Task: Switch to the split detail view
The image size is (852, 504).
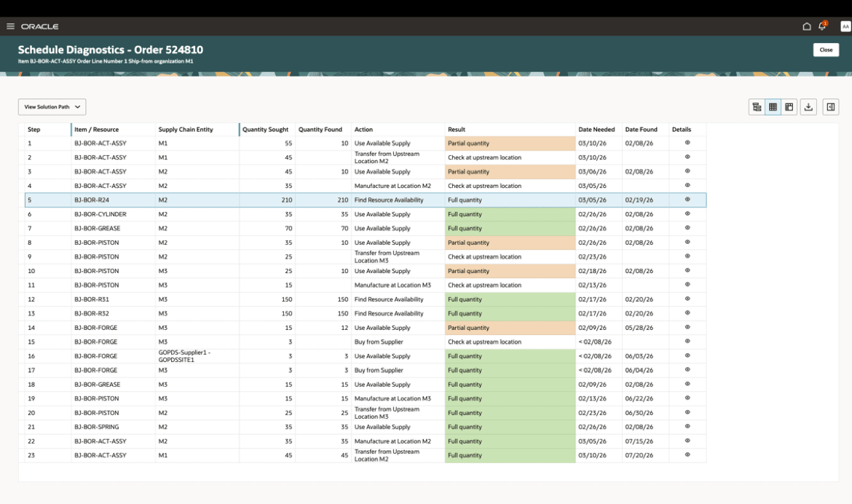Action: pyautogui.click(x=789, y=106)
